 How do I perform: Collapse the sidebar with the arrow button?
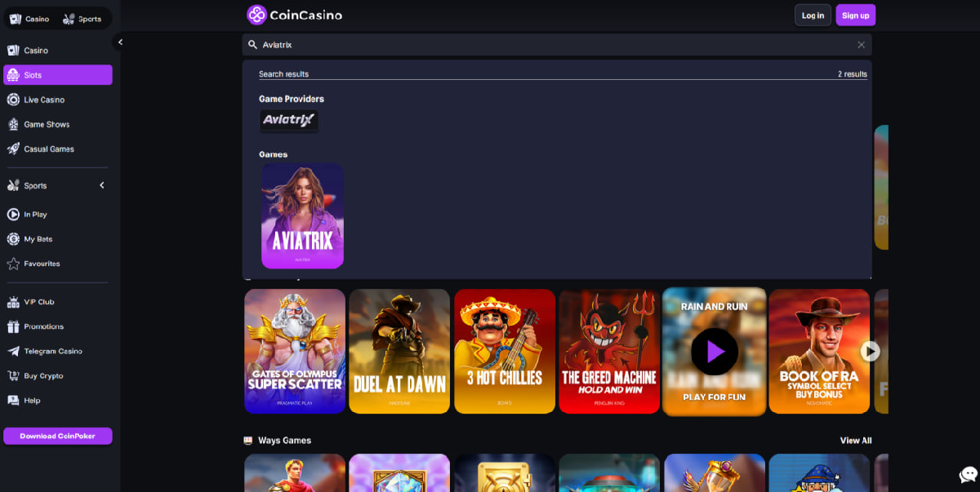[120, 42]
